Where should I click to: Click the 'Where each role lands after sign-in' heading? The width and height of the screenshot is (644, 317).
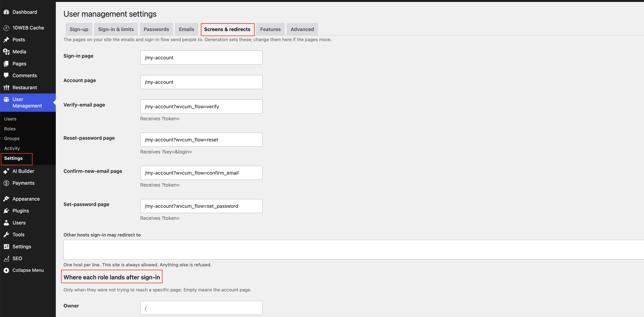112,277
